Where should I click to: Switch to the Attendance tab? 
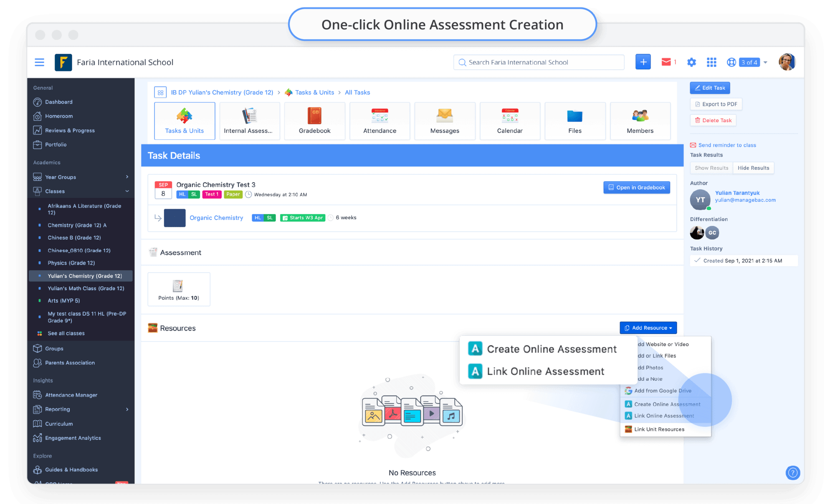click(x=380, y=121)
